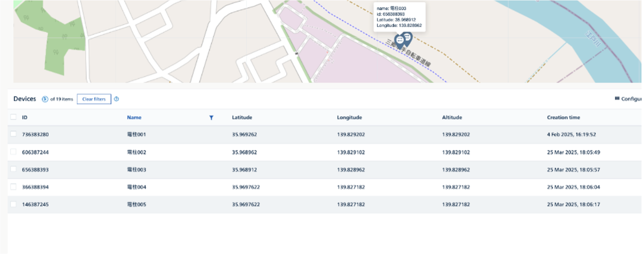The image size is (644, 256).
Task: Click the Altitude column header
Action: 452,117
